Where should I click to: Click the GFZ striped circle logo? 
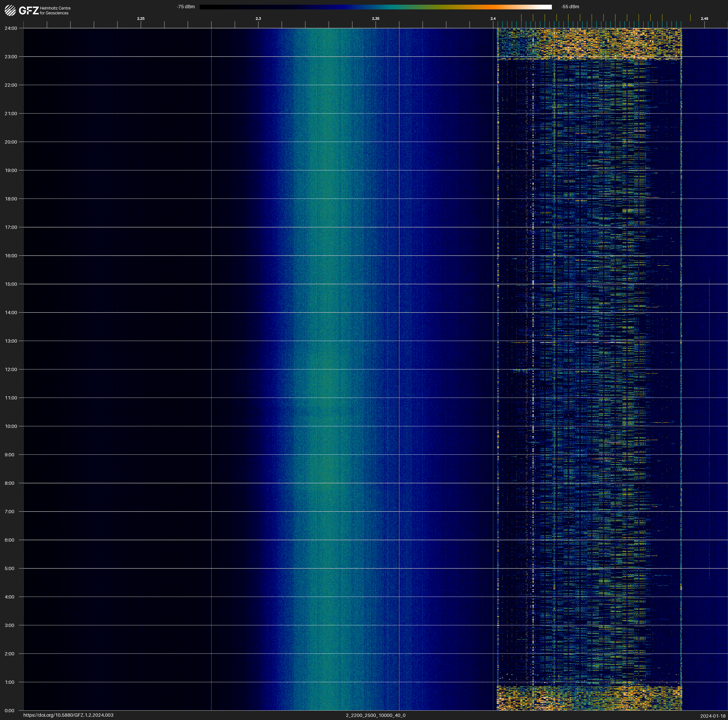click(10, 10)
